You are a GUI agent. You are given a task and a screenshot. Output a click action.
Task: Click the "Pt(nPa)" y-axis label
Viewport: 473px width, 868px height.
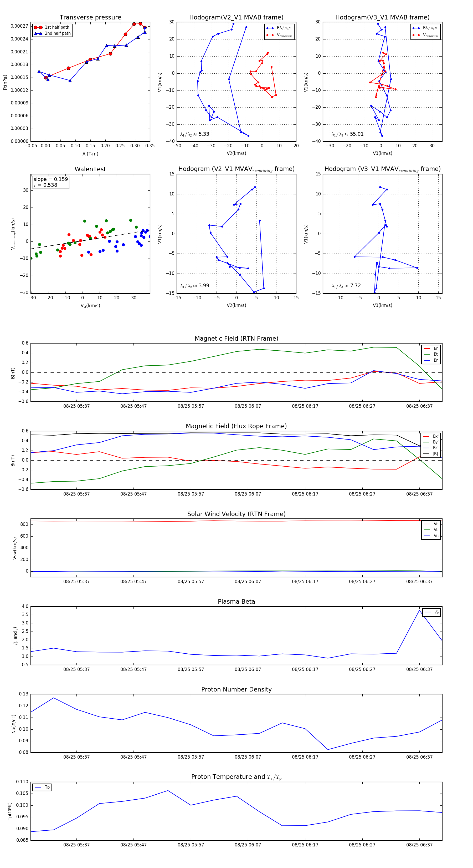(x=5, y=82)
